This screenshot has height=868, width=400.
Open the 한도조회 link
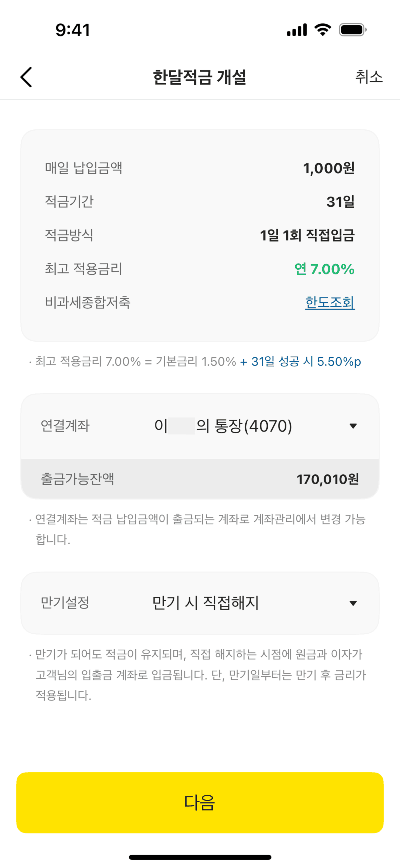[330, 302]
